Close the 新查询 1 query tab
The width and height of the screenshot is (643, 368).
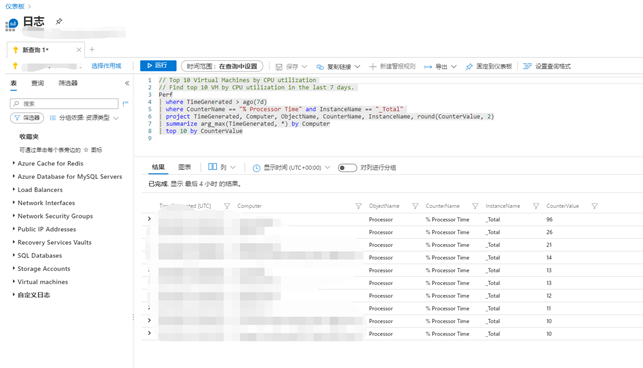click(79, 50)
